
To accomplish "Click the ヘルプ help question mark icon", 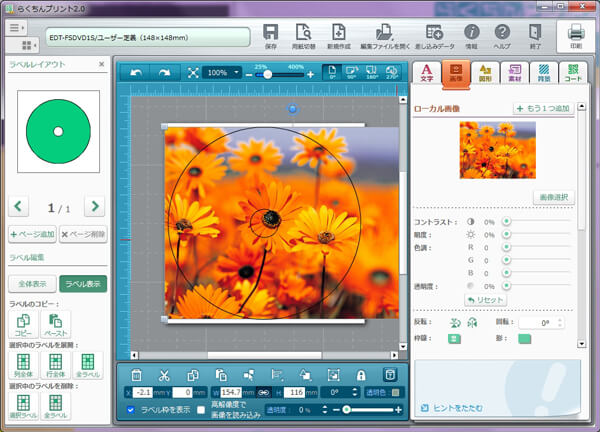I will (502, 36).
